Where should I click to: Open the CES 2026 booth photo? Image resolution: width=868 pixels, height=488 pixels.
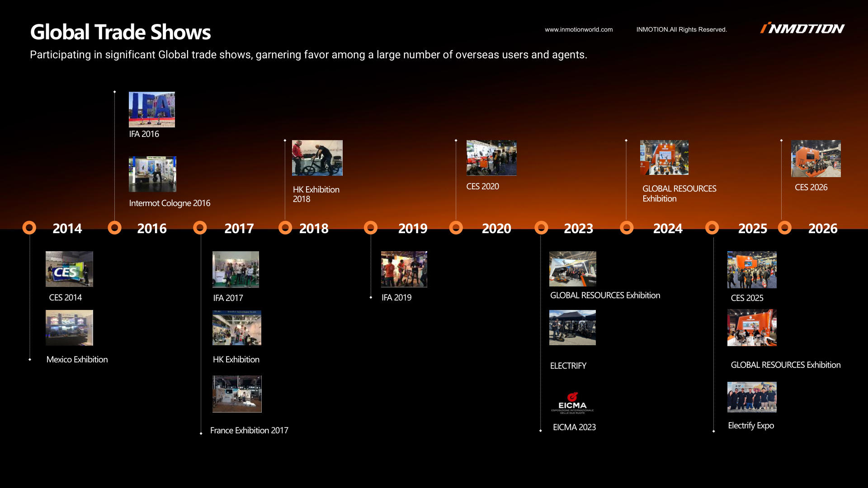[816, 159]
